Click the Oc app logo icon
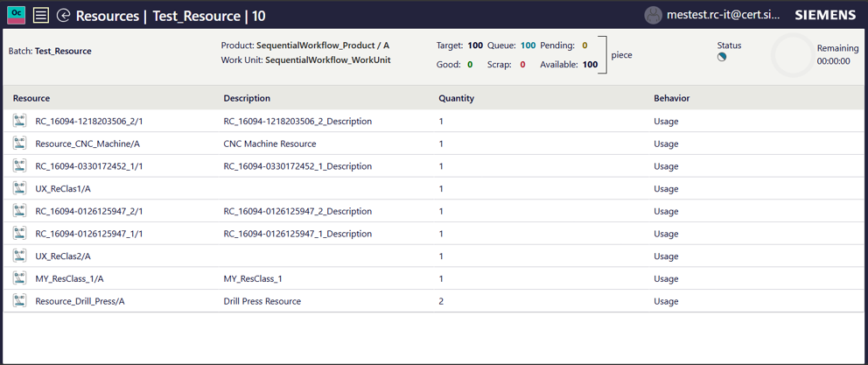 16,15
